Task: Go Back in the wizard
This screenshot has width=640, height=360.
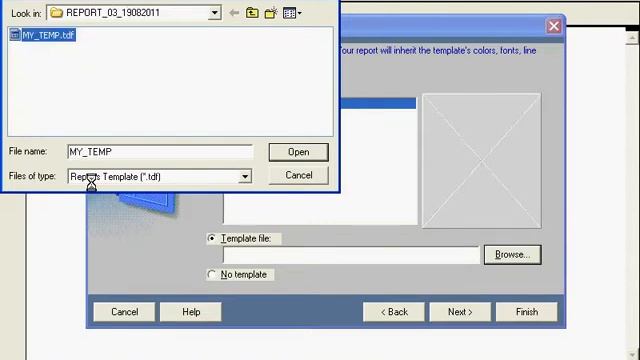Action: [393, 312]
